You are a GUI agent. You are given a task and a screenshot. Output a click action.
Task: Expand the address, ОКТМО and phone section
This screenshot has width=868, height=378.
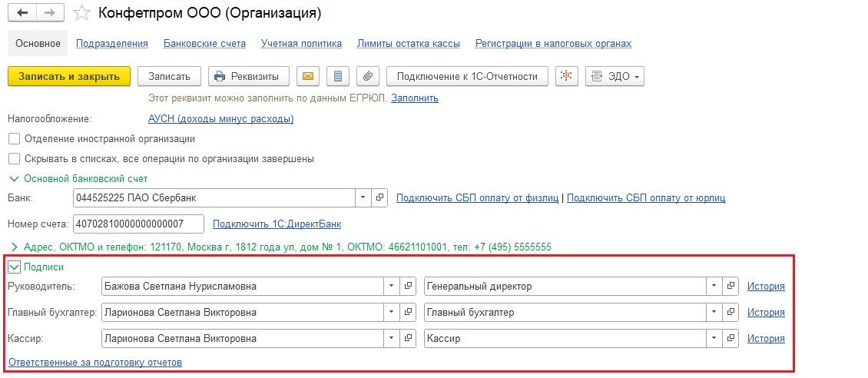14,247
